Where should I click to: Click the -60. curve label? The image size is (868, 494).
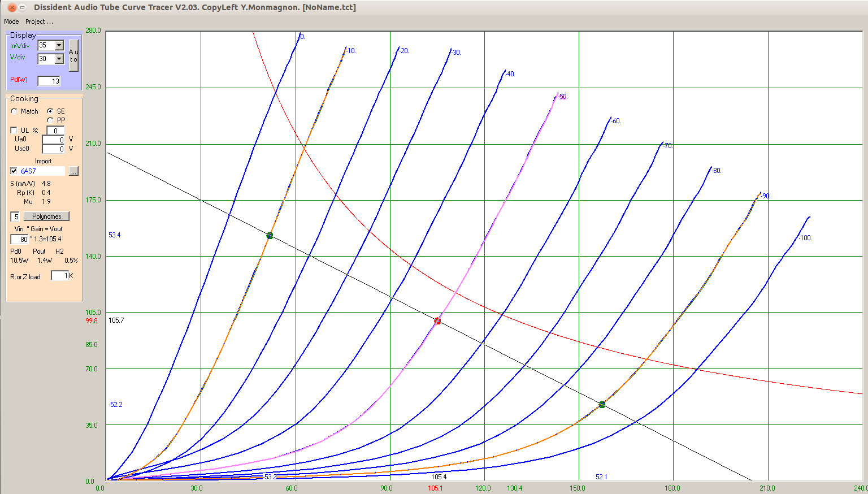(x=615, y=121)
